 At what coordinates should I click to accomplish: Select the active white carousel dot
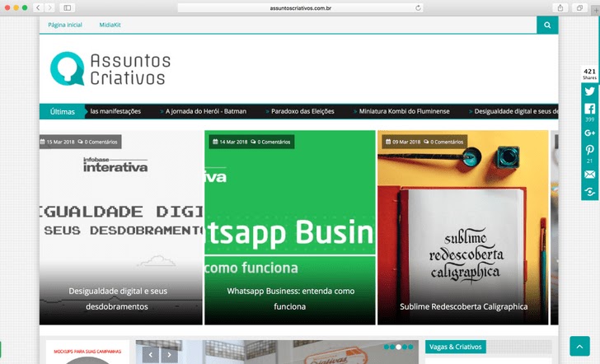398,347
